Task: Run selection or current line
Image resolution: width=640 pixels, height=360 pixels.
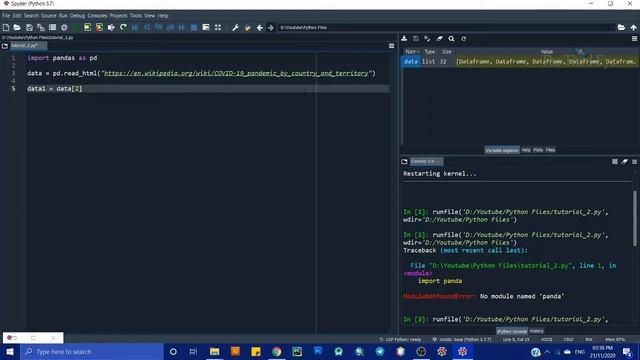Action: (x=111, y=27)
